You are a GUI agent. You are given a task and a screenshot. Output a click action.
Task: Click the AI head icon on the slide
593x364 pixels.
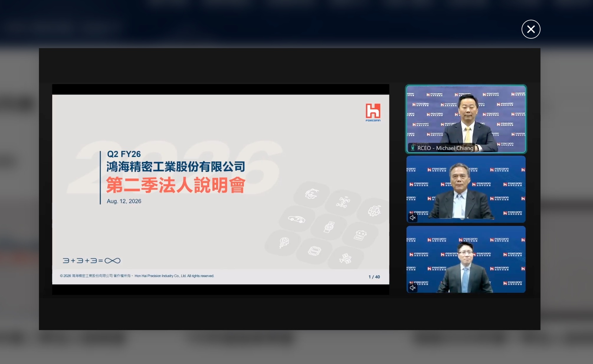coord(284,242)
